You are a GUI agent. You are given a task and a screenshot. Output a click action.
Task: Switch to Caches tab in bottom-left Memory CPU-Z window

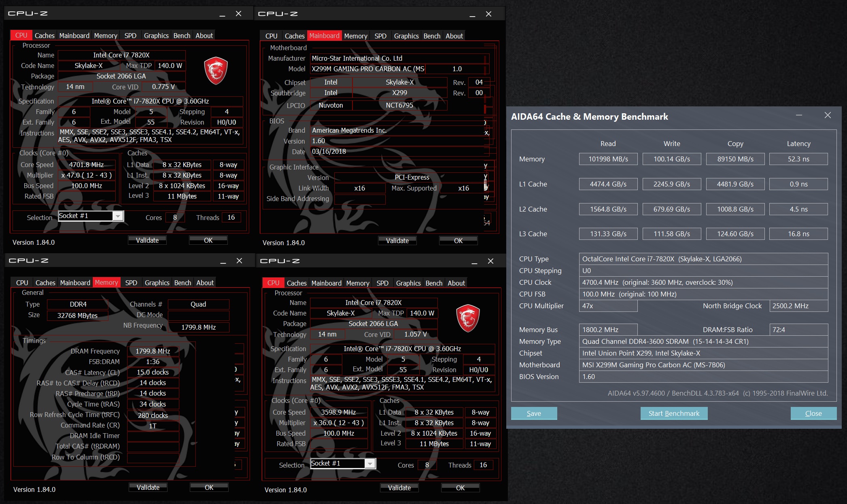45,283
